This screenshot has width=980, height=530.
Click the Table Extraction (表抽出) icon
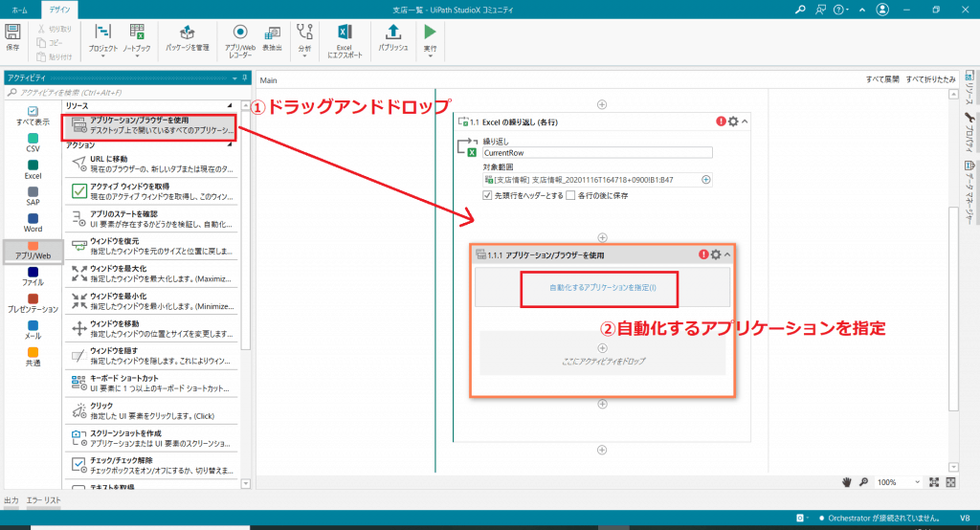point(272,36)
